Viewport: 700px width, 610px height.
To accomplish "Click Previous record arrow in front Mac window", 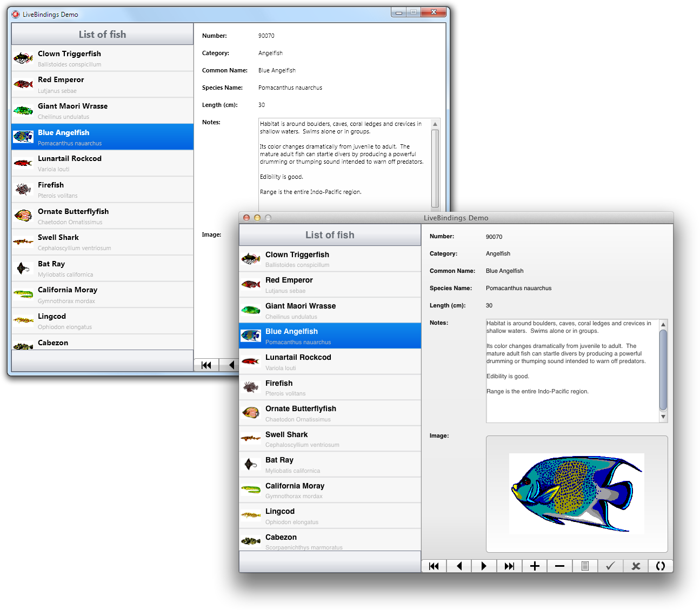I will click(459, 566).
